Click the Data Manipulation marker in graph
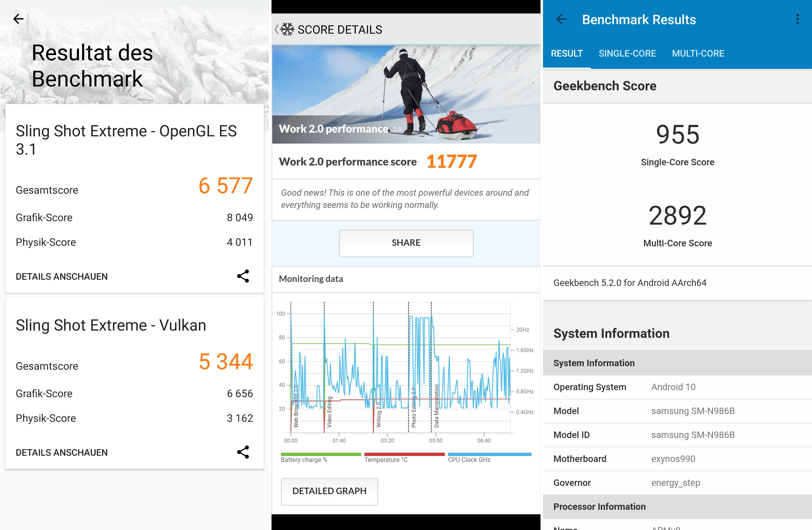Viewport: 812px width, 530px height. point(436,406)
